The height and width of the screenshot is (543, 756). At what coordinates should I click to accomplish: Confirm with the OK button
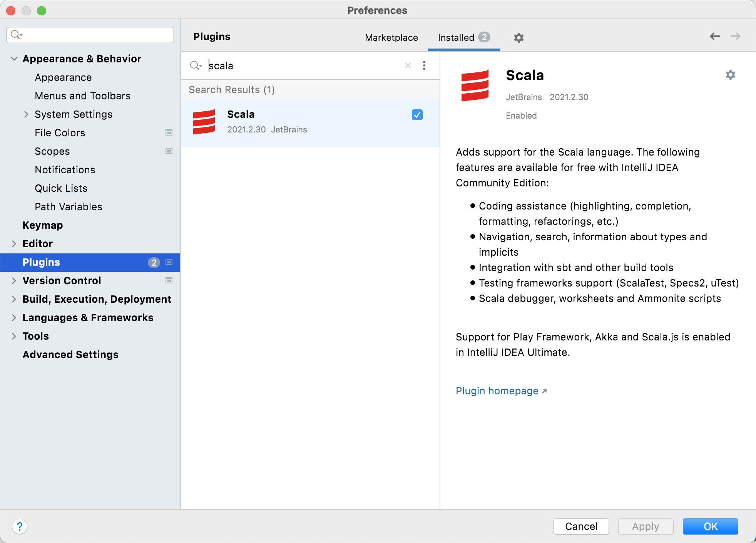point(711,526)
